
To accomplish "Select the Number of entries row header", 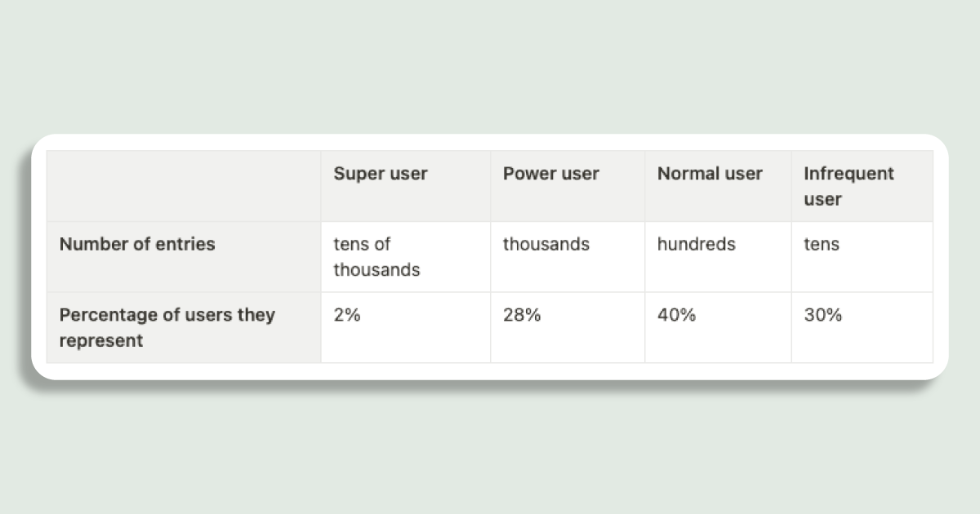I will point(137,244).
